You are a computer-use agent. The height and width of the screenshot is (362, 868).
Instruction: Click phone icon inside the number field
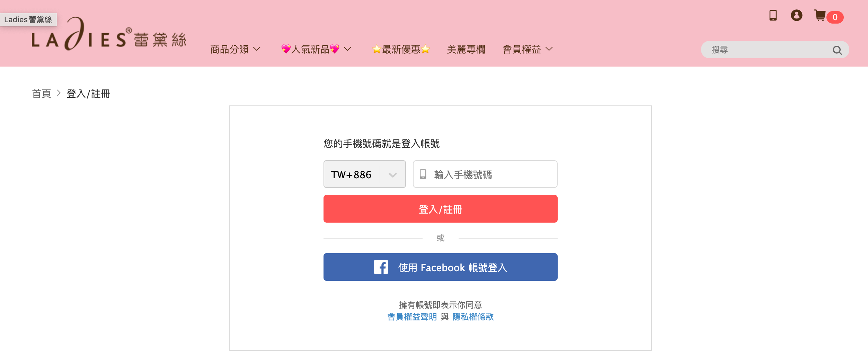pyautogui.click(x=423, y=174)
